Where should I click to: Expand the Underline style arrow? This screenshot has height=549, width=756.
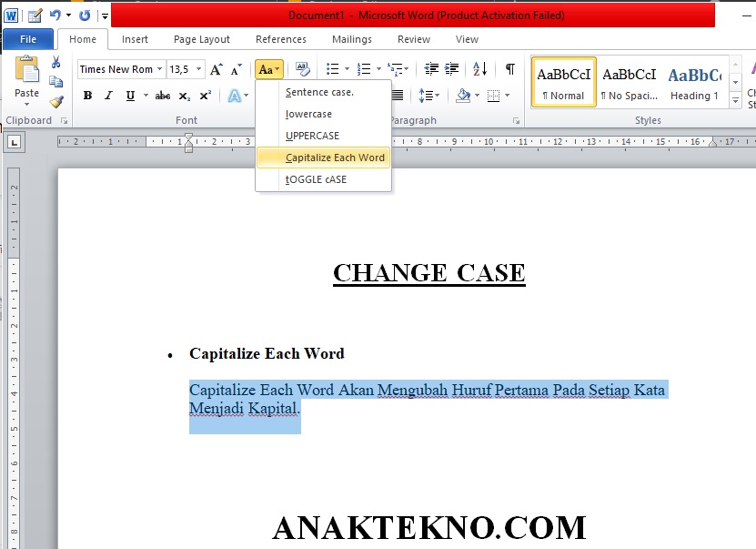click(146, 96)
